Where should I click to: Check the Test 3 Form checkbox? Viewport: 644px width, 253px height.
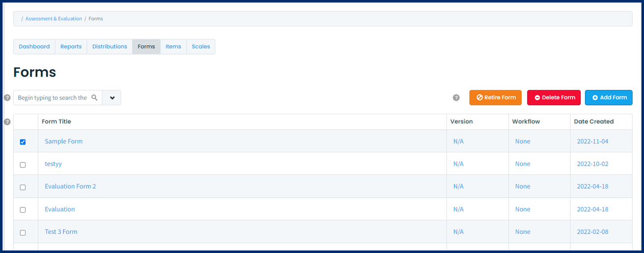point(23,232)
